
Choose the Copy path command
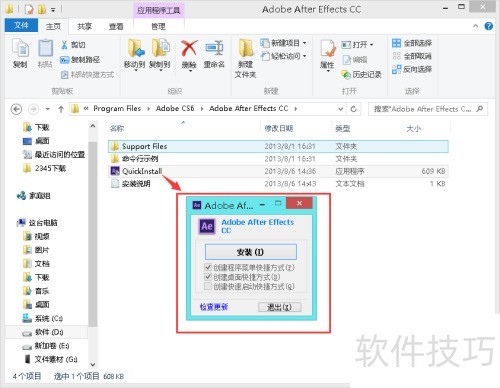tap(80, 60)
